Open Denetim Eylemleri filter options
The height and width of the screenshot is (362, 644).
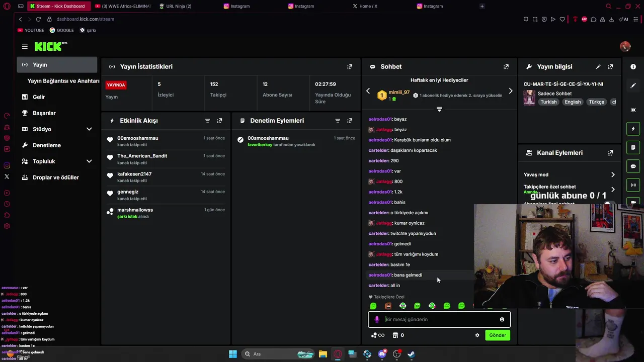(x=338, y=121)
